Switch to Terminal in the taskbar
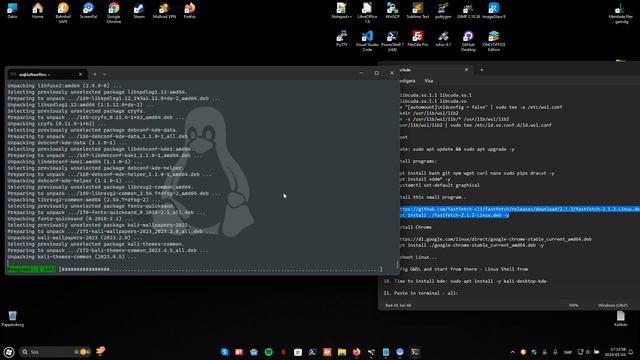 [x=415, y=352]
